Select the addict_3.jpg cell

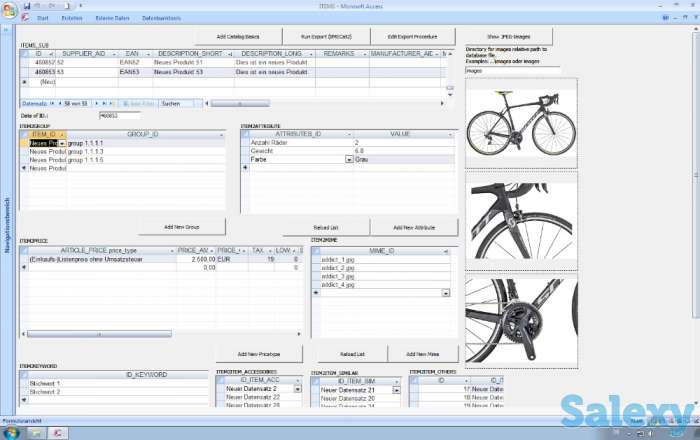click(x=385, y=276)
